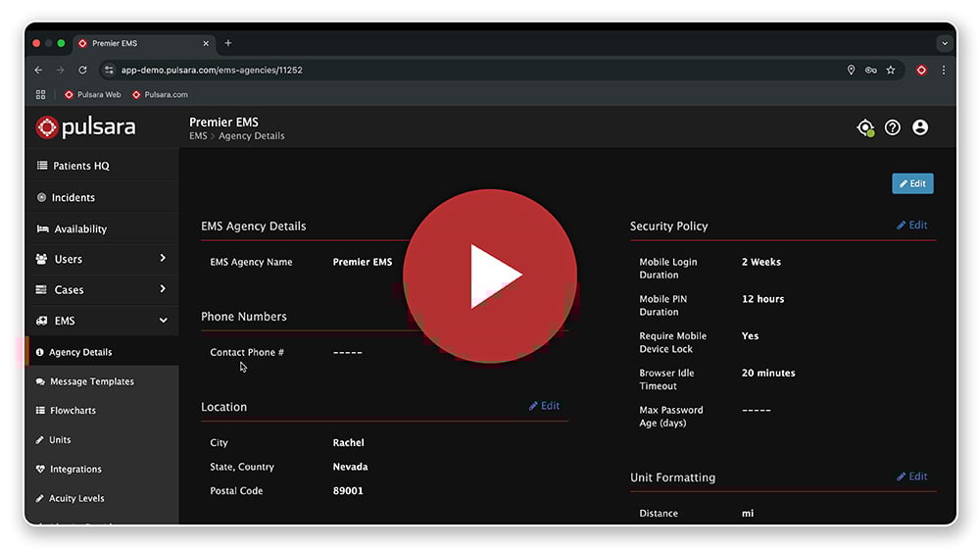
Task: Click the Message Templates chat icon
Action: [x=40, y=381]
